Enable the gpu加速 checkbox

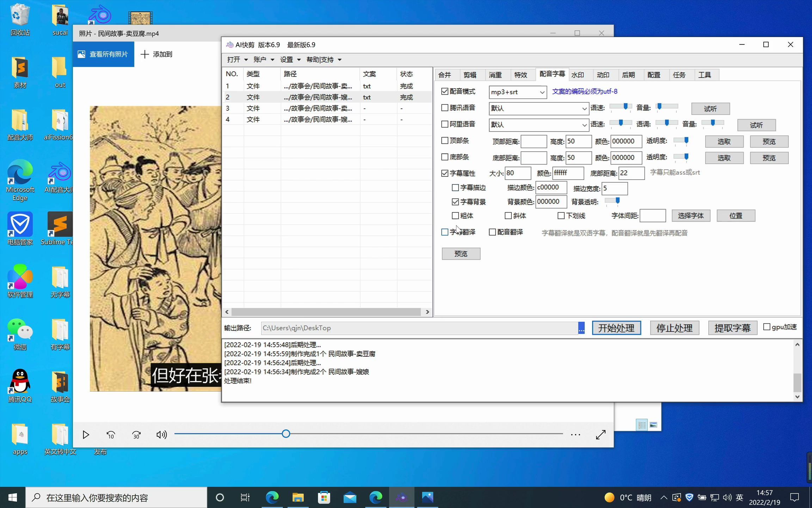[x=767, y=327]
